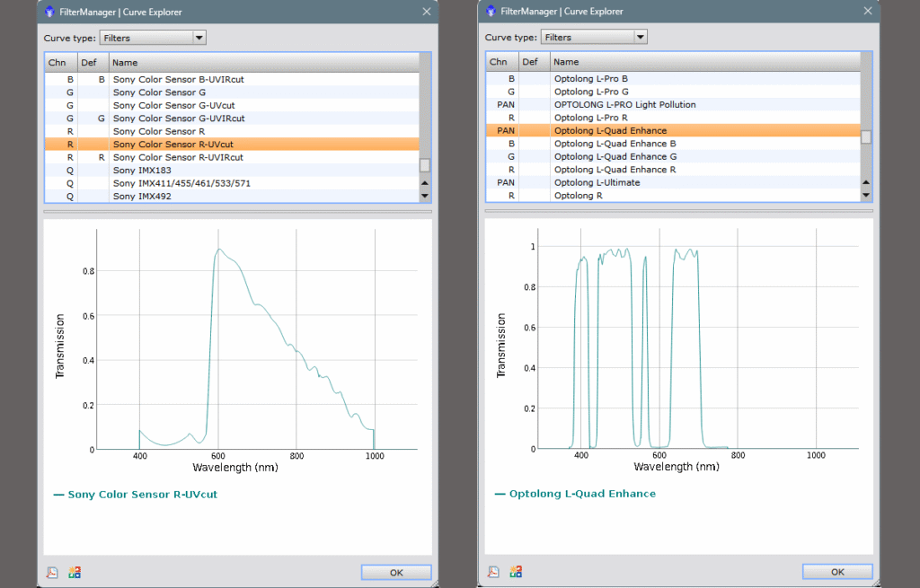Select the Optolong L-Pro R row

674,118
